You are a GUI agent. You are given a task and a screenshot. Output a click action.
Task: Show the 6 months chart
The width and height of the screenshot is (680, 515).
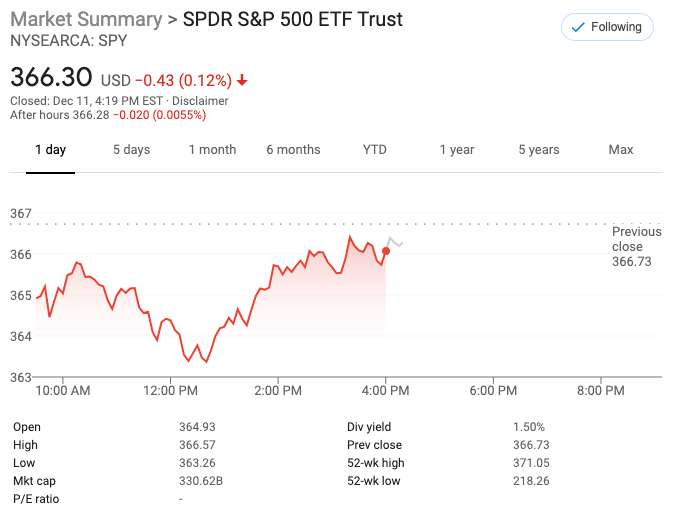293,150
